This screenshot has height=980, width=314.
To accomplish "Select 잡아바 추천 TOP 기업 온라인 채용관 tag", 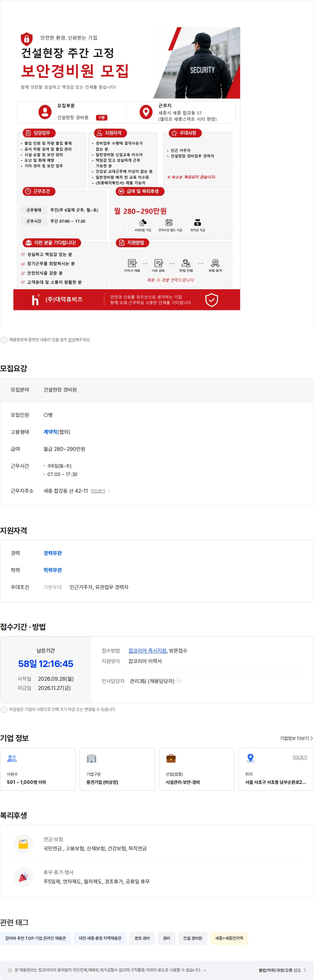I will tap(35, 938).
